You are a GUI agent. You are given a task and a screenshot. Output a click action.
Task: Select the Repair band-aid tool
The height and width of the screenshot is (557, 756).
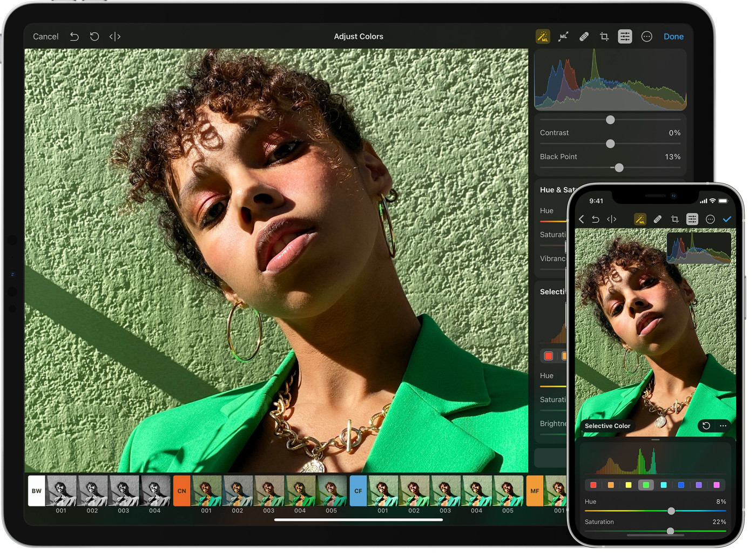pyautogui.click(x=584, y=36)
